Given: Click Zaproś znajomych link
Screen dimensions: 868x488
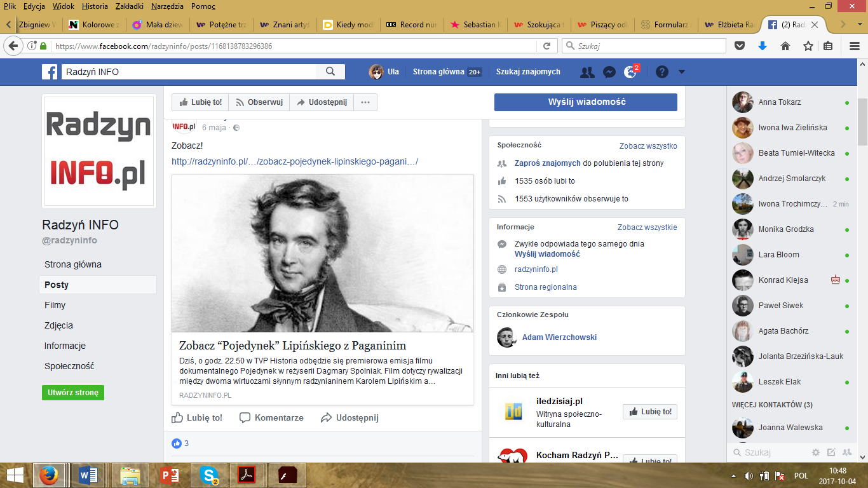Looking at the screenshot, I should pos(548,163).
